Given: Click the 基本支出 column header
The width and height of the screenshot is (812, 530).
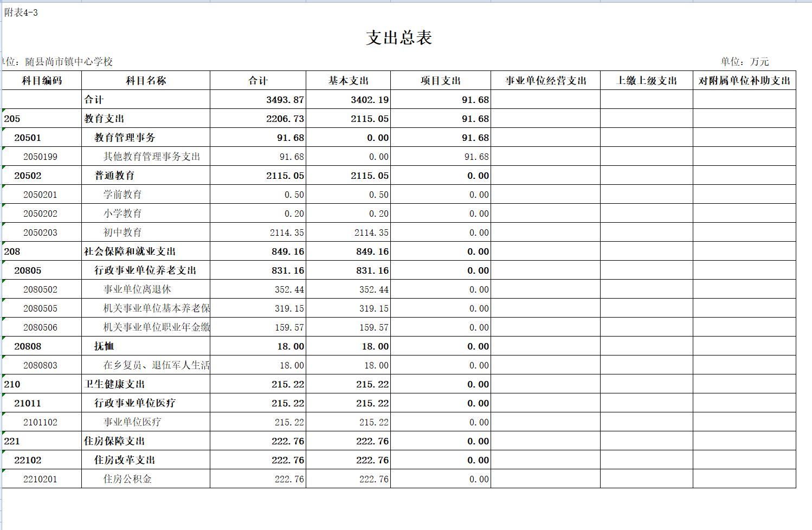Looking at the screenshot, I should (x=349, y=81).
